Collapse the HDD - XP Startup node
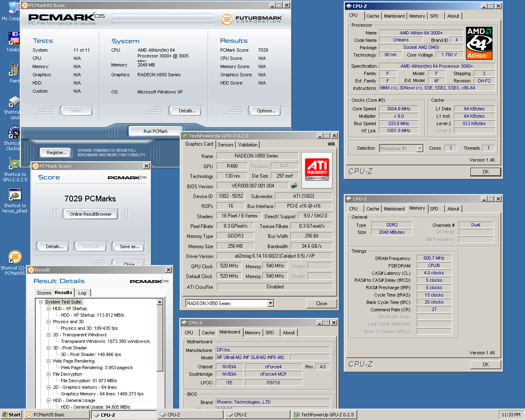The width and height of the screenshot is (525, 420). [48, 308]
